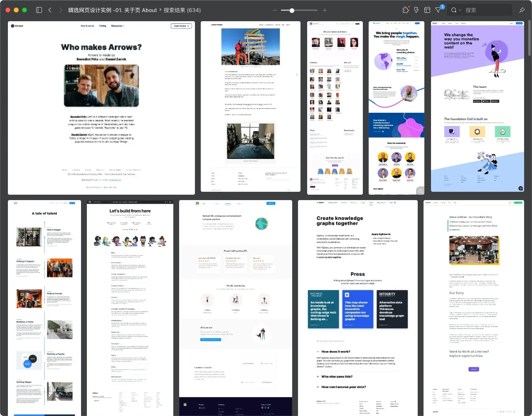This screenshot has height=416, width=532.
Task: Click the forward navigation arrow
Action: (61, 10)
